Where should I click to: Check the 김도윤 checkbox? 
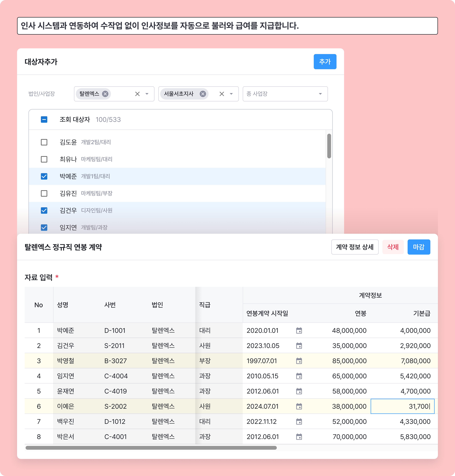44,142
